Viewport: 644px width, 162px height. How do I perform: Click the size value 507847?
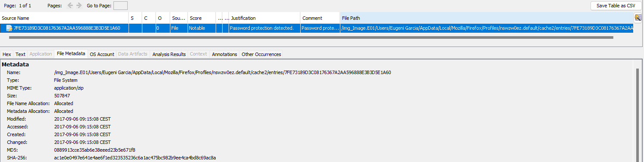[x=62, y=96]
